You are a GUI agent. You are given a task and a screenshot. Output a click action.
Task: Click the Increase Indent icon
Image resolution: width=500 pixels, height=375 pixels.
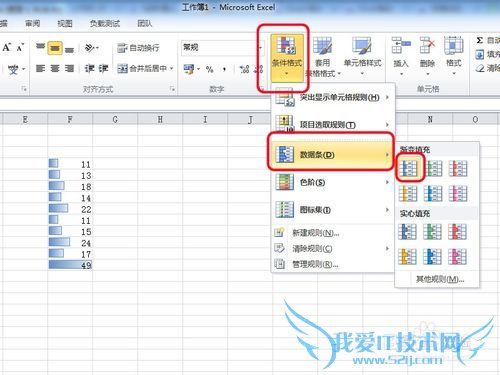coord(103,69)
